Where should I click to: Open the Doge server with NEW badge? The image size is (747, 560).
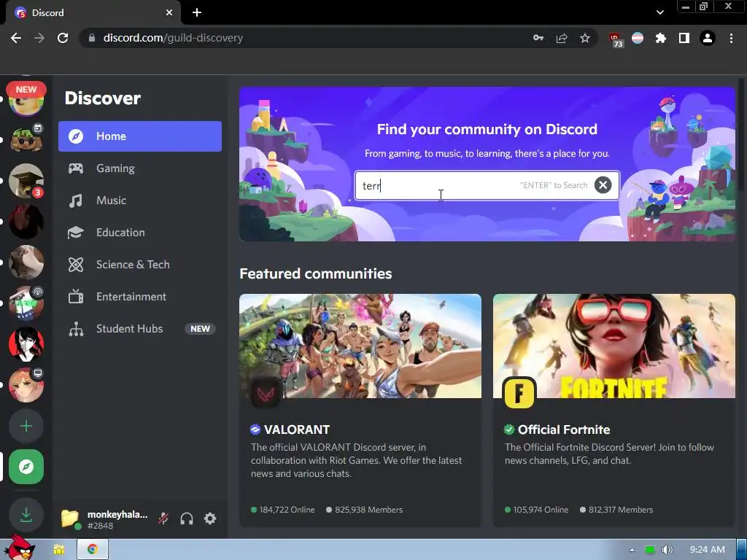[26, 98]
